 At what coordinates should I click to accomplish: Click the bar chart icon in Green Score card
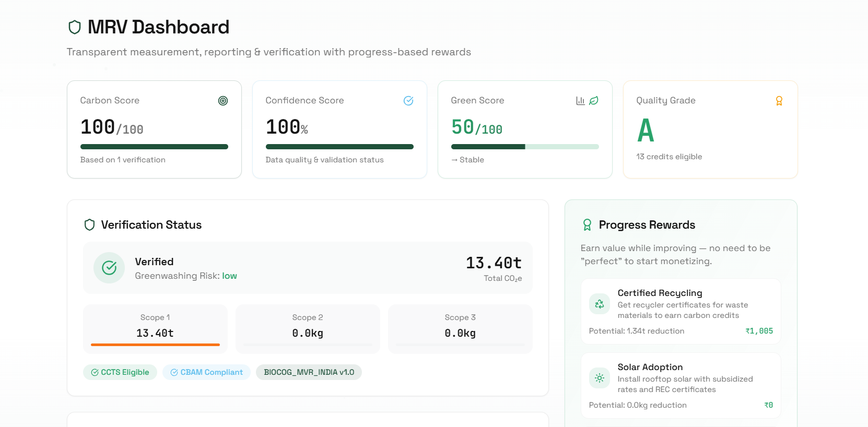point(580,101)
